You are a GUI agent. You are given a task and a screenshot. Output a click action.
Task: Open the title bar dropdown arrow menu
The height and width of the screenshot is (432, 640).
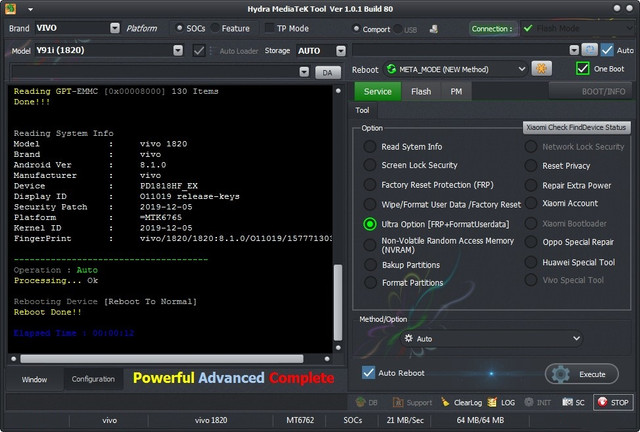31,9
